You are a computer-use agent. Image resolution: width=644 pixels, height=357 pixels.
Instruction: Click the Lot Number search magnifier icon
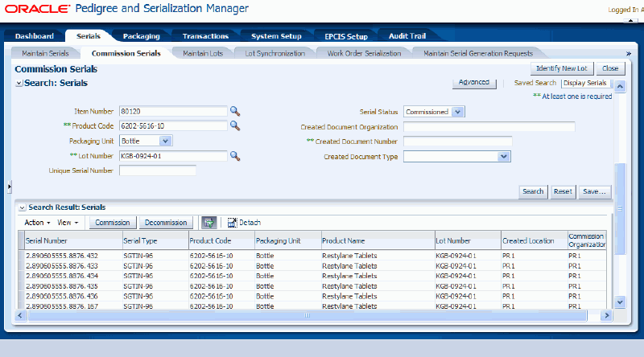(235, 156)
